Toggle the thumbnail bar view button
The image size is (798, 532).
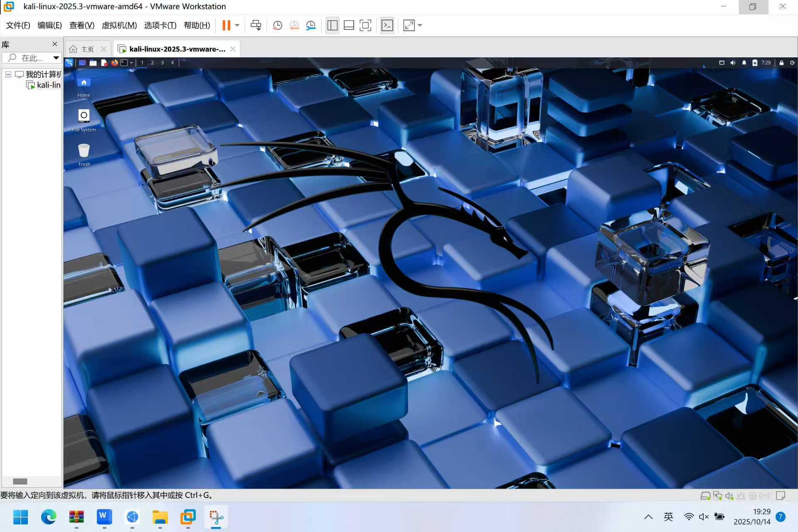click(x=349, y=25)
